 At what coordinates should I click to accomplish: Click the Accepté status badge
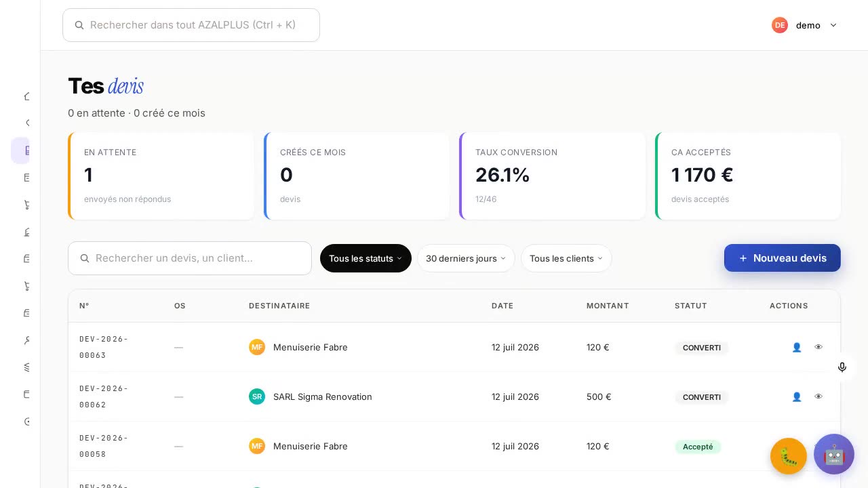point(698,447)
